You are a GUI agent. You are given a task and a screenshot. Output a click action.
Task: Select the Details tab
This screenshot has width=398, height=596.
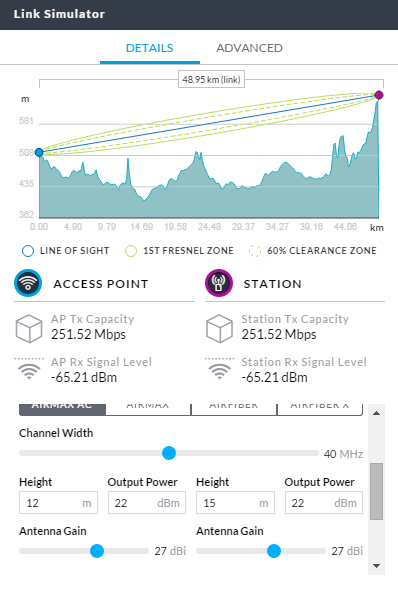pyautogui.click(x=150, y=48)
